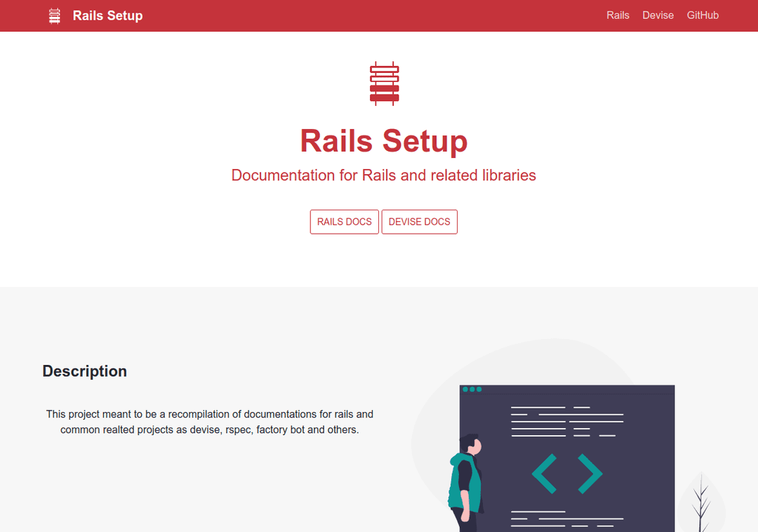The image size is (758, 532).
Task: Open the DEVISE DOCS button
Action: click(x=419, y=221)
